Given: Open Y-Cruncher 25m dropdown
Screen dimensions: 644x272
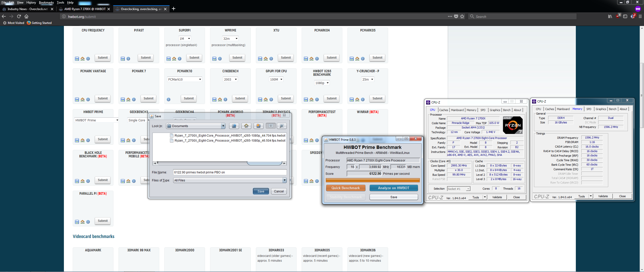Looking at the screenshot, I should tap(368, 79).
